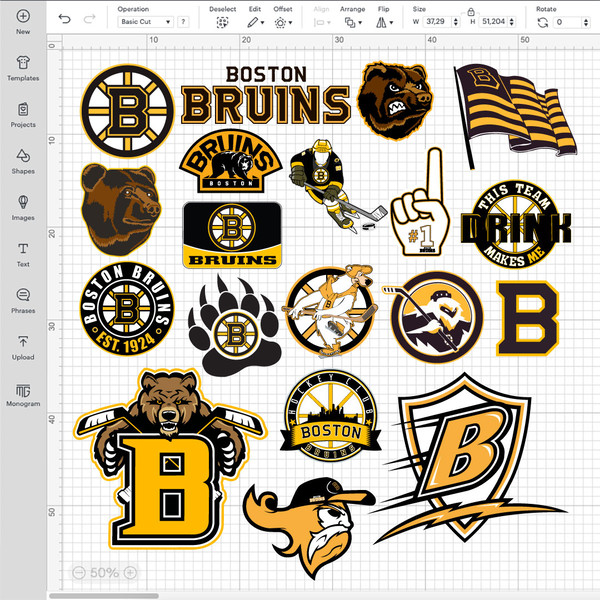Select the yeti hockey circle logo
The height and width of the screenshot is (600, 600).
click(x=435, y=317)
